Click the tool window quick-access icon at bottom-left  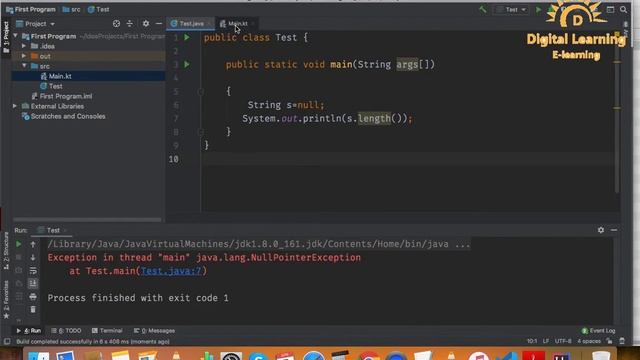coord(7,341)
